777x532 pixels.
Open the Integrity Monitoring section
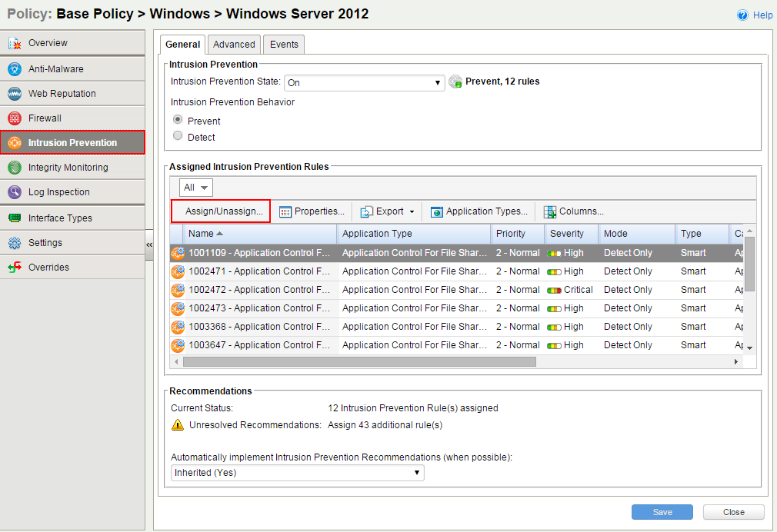(72, 168)
